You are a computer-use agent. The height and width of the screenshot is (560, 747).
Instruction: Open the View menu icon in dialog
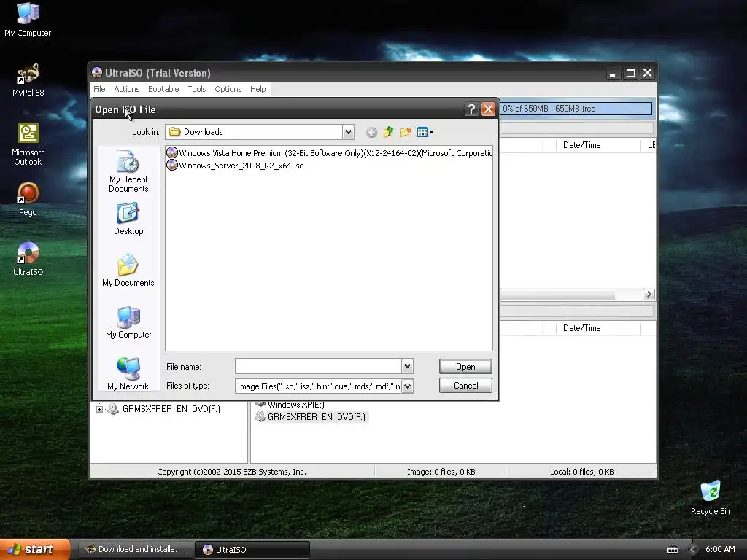425,132
